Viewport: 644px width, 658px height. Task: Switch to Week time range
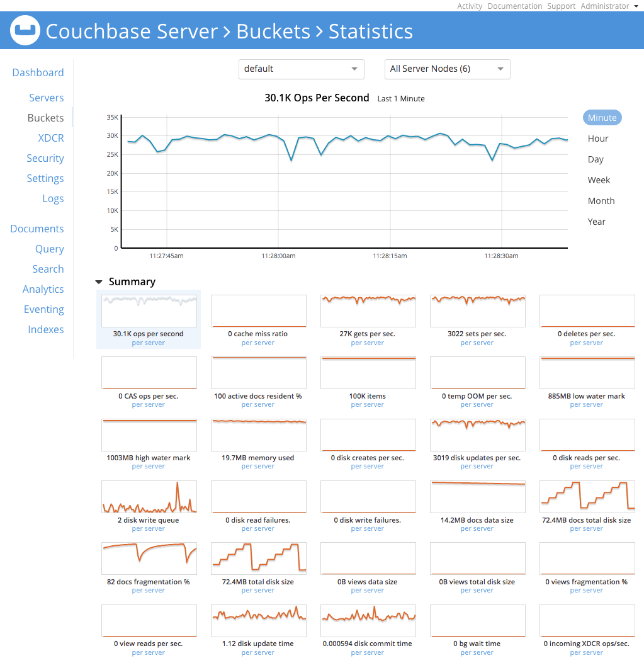pyautogui.click(x=599, y=180)
